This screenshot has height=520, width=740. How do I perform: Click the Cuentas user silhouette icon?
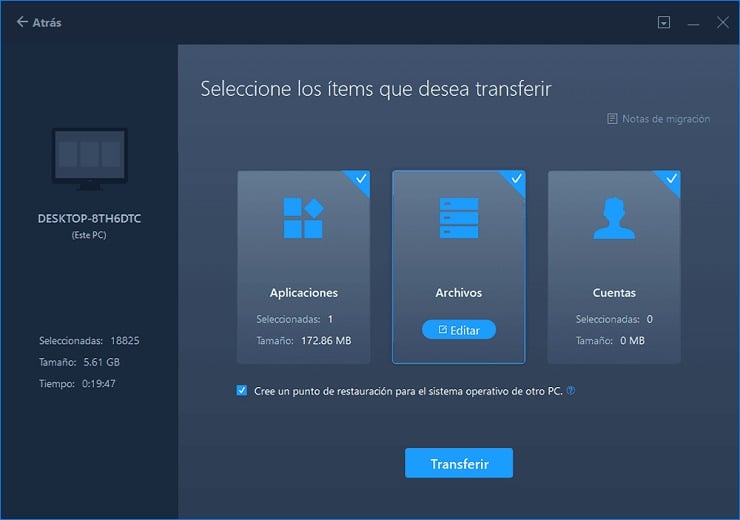pos(614,218)
